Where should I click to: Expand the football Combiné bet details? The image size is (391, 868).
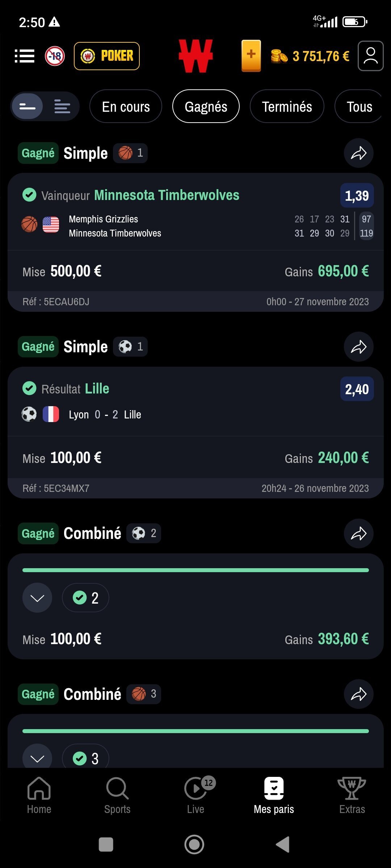click(x=37, y=598)
